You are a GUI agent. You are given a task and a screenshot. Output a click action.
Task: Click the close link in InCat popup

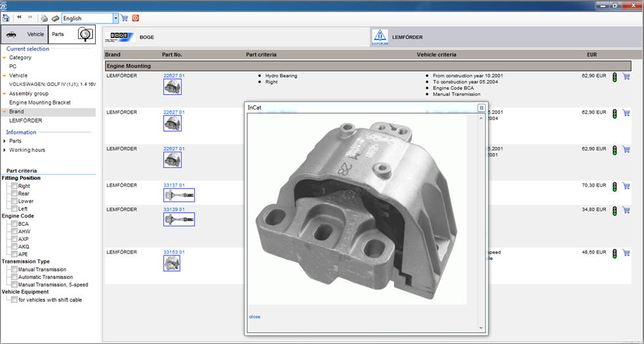(x=254, y=317)
